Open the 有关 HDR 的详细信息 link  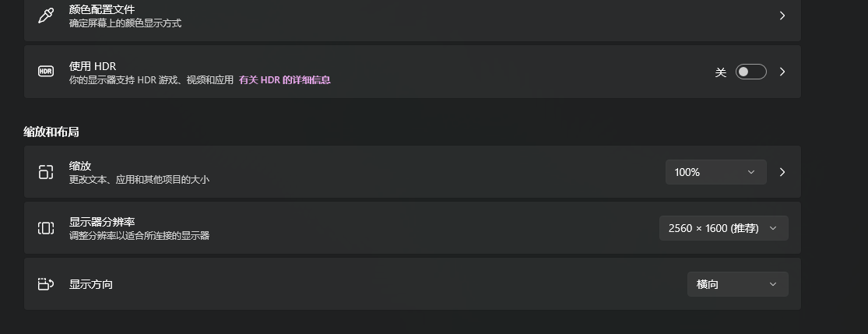285,79
